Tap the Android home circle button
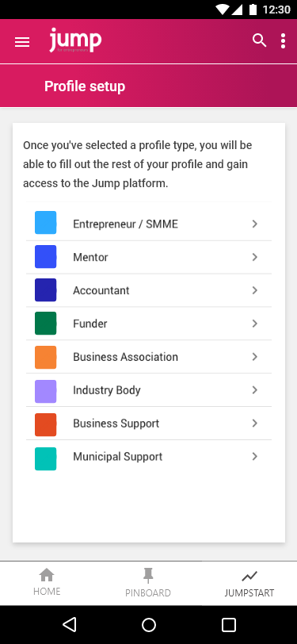 point(149,625)
